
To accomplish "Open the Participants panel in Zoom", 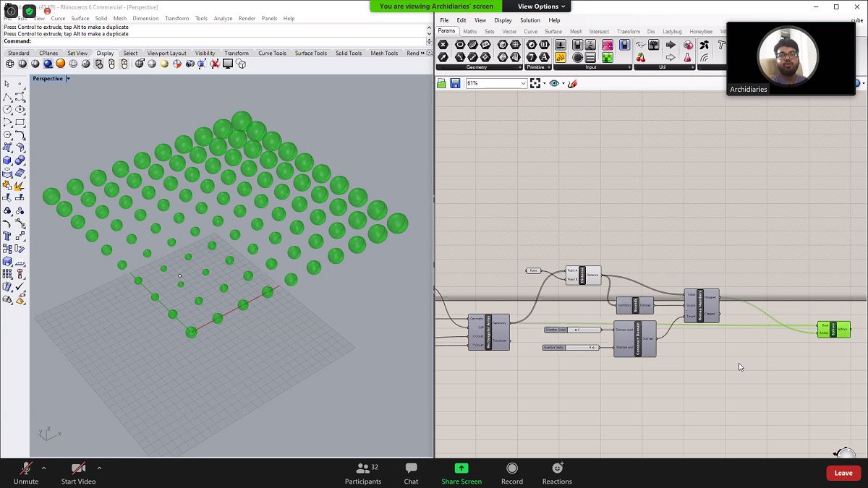I will pyautogui.click(x=362, y=473).
